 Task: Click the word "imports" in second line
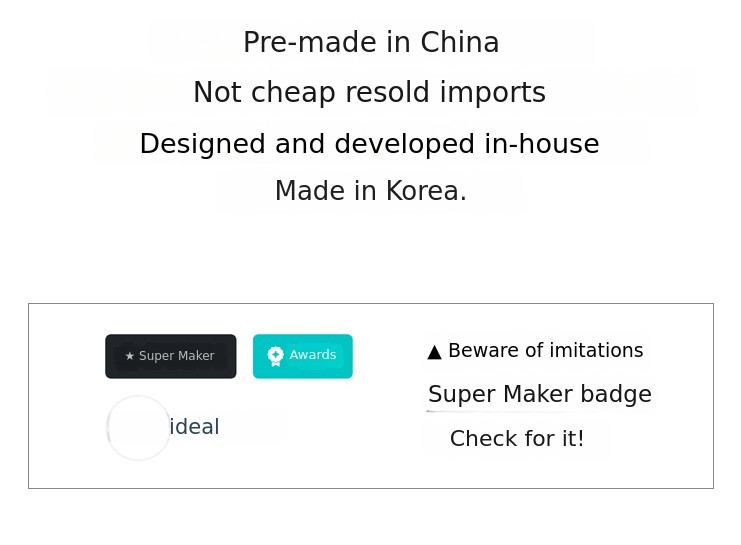point(497,93)
